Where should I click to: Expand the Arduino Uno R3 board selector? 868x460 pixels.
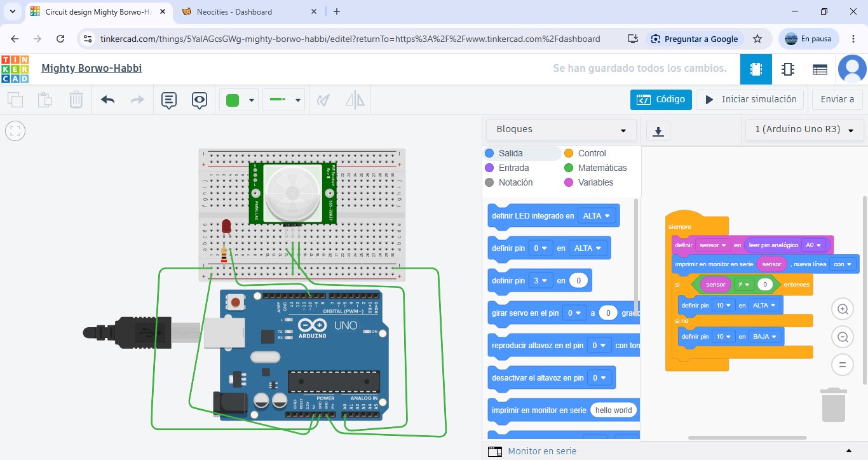coord(804,130)
